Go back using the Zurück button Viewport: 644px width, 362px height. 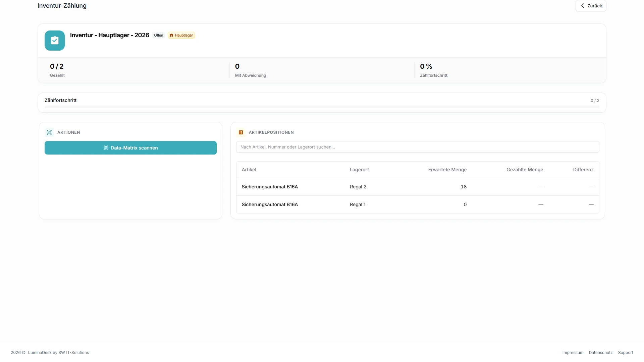click(591, 6)
